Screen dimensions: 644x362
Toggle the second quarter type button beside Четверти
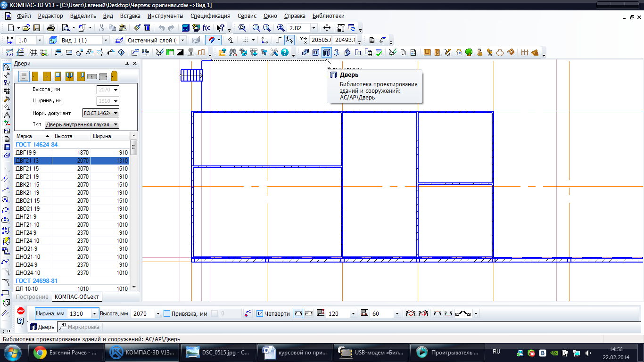[309, 313]
